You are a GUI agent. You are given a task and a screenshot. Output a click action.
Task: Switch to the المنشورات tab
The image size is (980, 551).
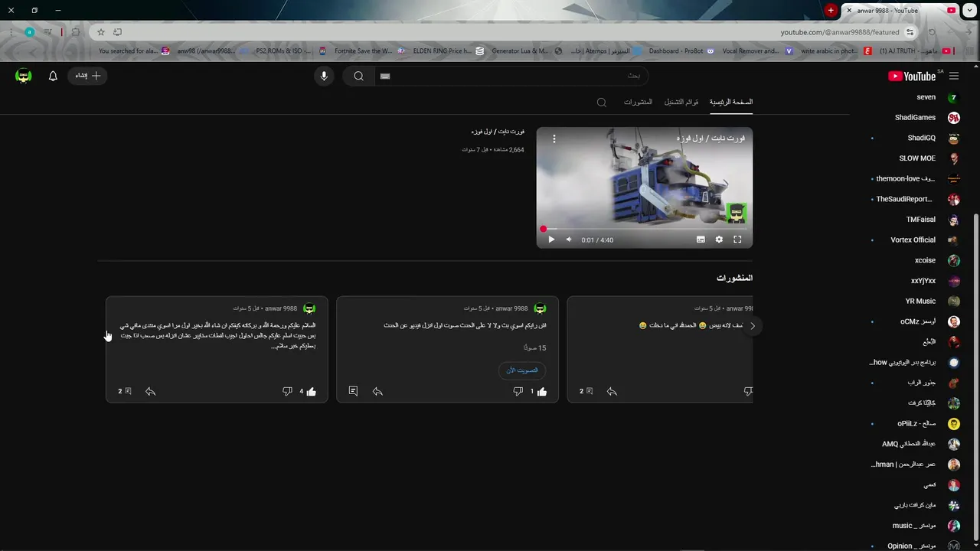638,102
